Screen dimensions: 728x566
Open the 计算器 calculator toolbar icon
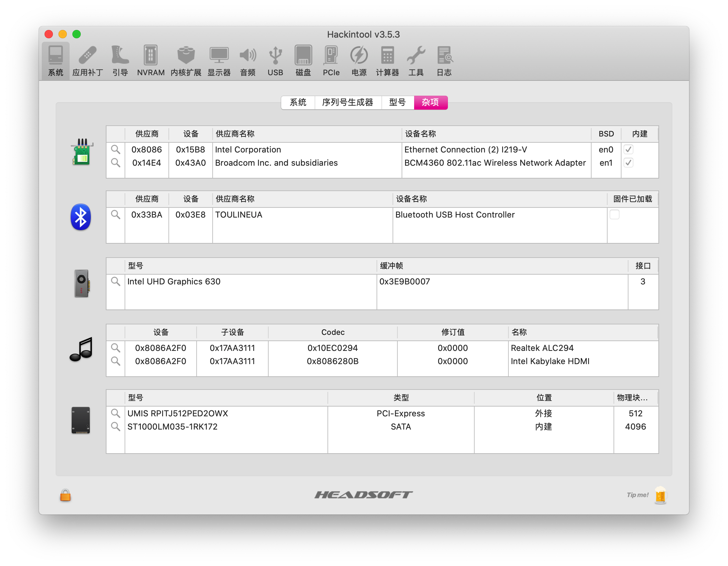387,61
